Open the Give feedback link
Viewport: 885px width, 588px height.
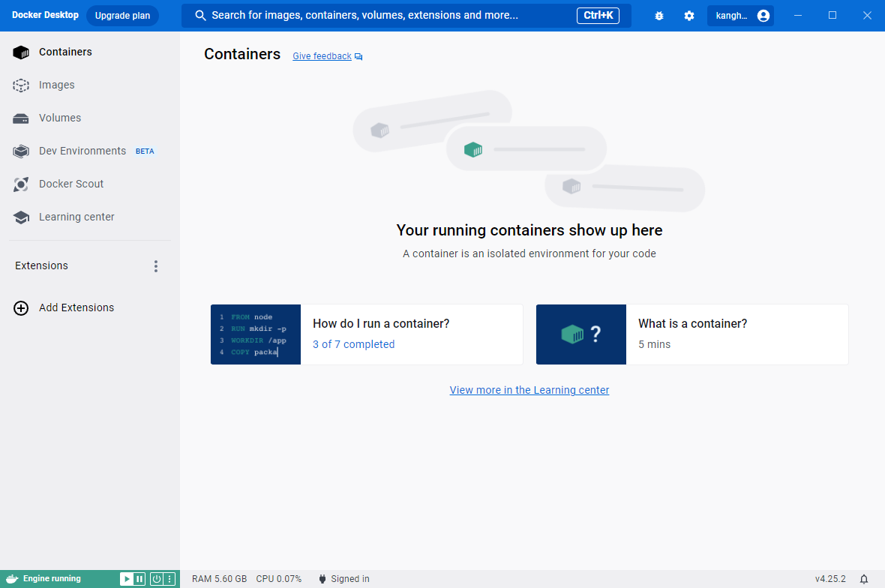click(322, 55)
